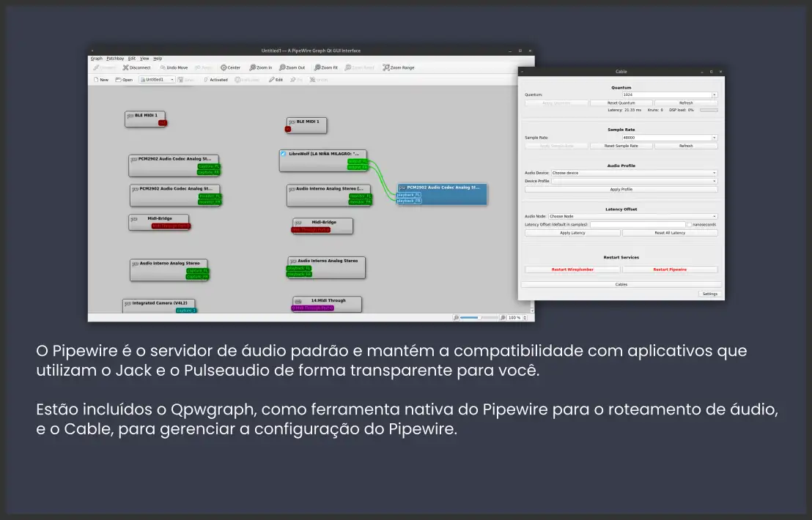Click the New patchbay button
This screenshot has width=812, height=520.
pos(101,80)
